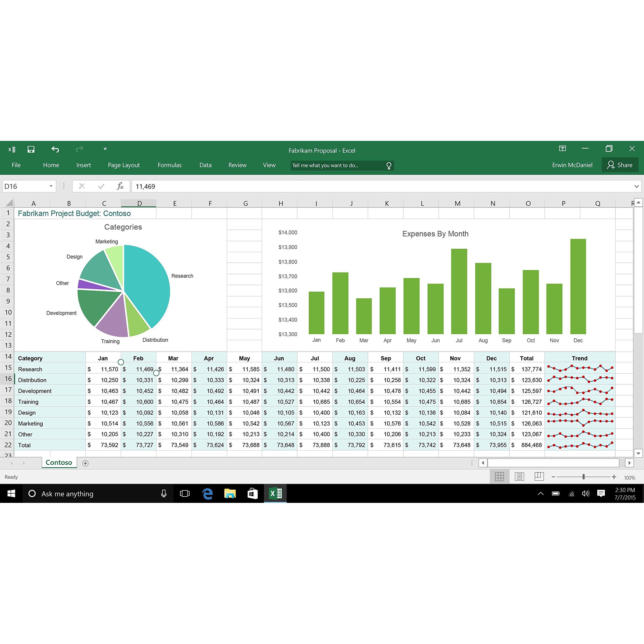Switch to the Review ribbon tab
The width and height of the screenshot is (644, 644).
[x=237, y=165]
